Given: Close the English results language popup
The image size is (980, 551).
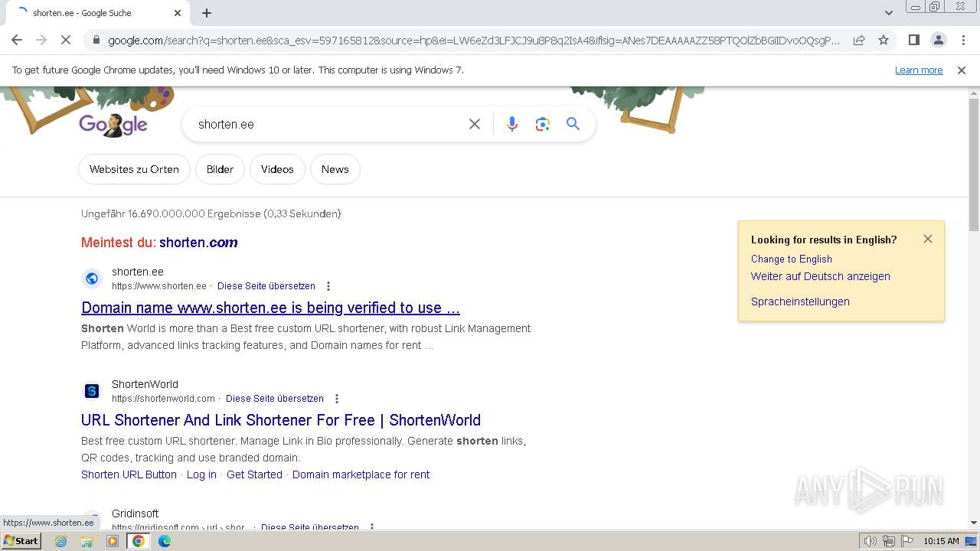Looking at the screenshot, I should point(928,239).
